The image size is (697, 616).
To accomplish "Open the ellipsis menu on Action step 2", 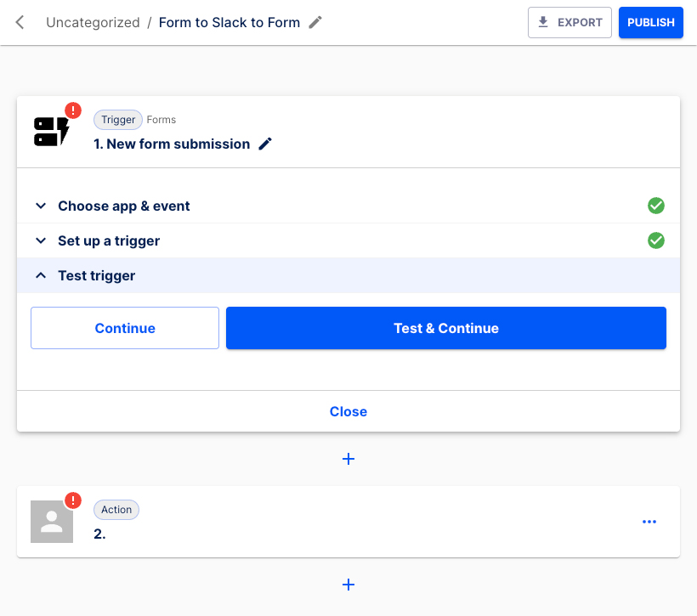I will tap(649, 521).
